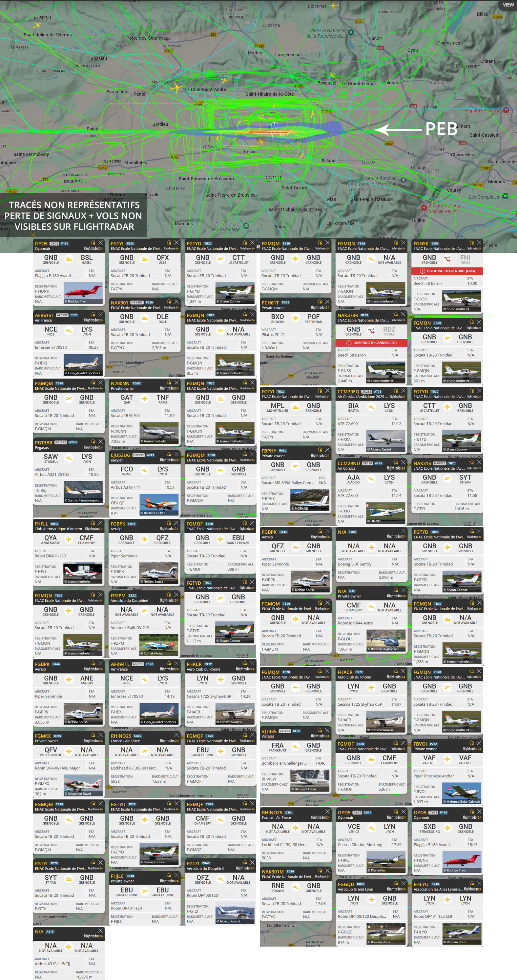Select the Les Complices map pin

click(x=505, y=196)
